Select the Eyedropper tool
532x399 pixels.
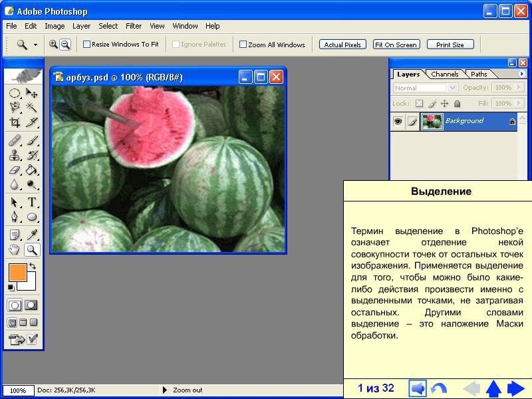point(31,235)
